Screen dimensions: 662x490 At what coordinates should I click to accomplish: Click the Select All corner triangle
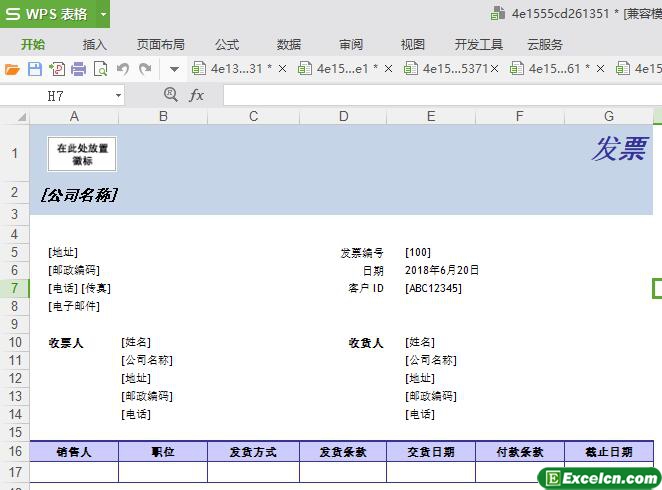coord(21,117)
